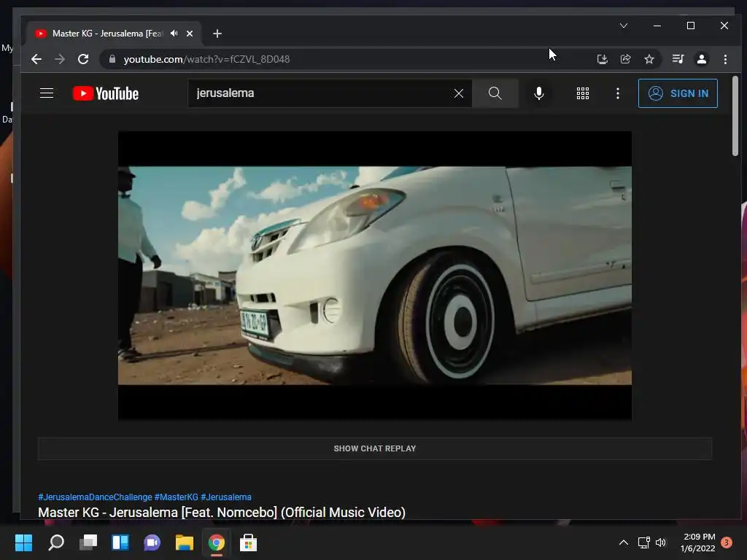The width and height of the screenshot is (747, 560).
Task: Open the #JerusalemaDanceChallenge hashtag
Action: 95,497
